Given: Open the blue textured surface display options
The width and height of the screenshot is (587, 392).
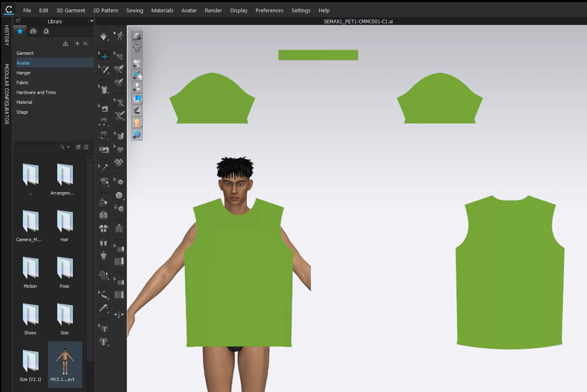Looking at the screenshot, I should (137, 99).
